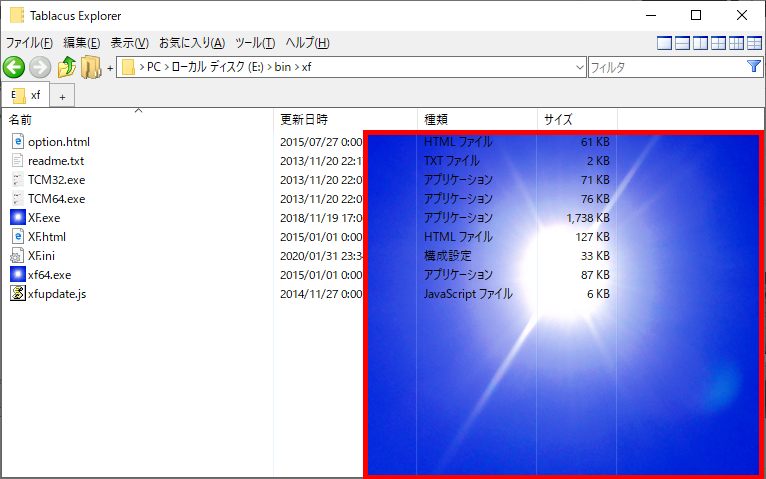Add a new tab with plus button
Image resolution: width=766 pixels, height=479 pixels.
[63, 97]
